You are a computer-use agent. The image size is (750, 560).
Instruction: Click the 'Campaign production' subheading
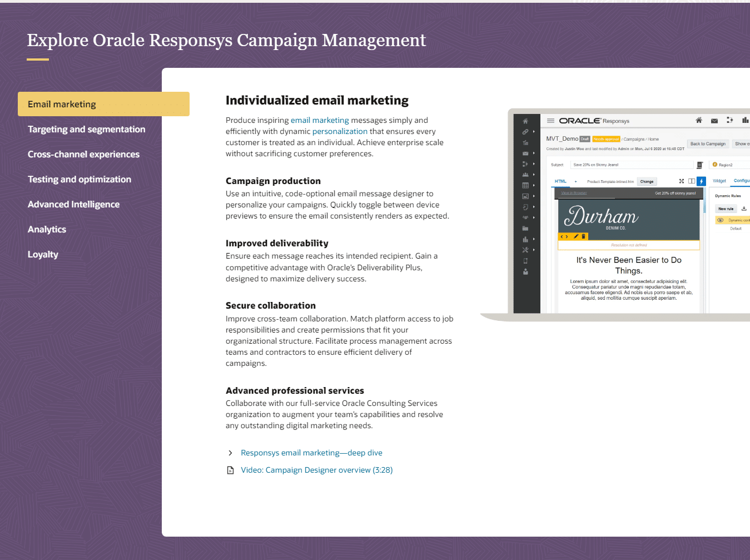pos(273,181)
